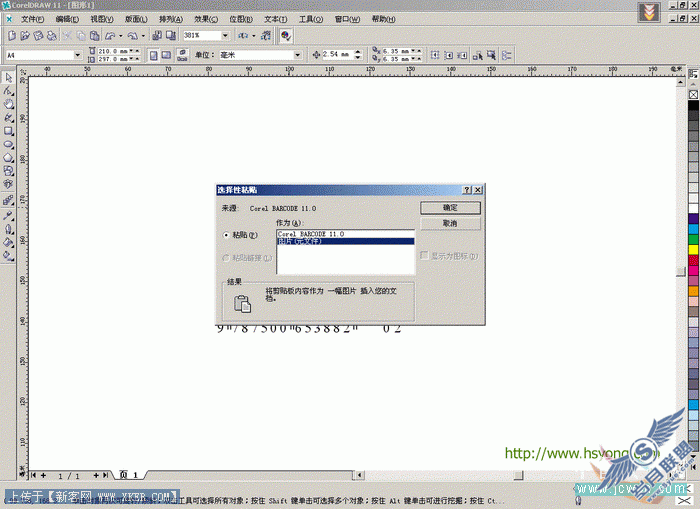Image resolution: width=700 pixels, height=509 pixels.
Task: Click the Application launcher icon
Action: coord(243,35)
